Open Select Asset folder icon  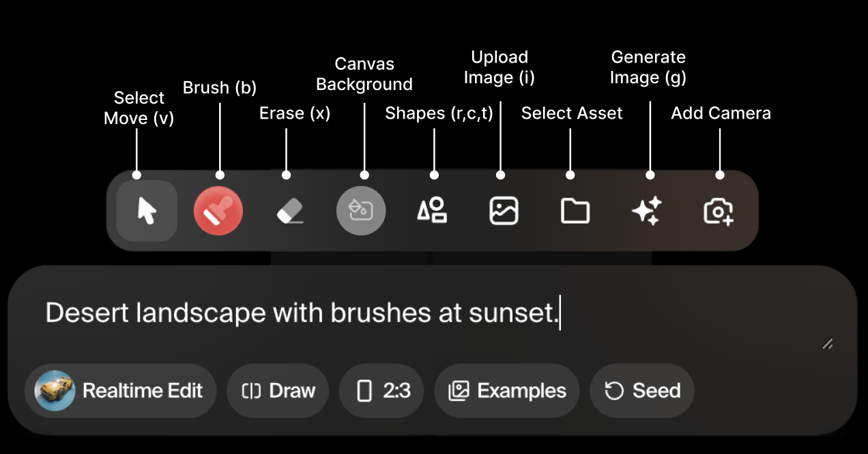pyautogui.click(x=575, y=211)
